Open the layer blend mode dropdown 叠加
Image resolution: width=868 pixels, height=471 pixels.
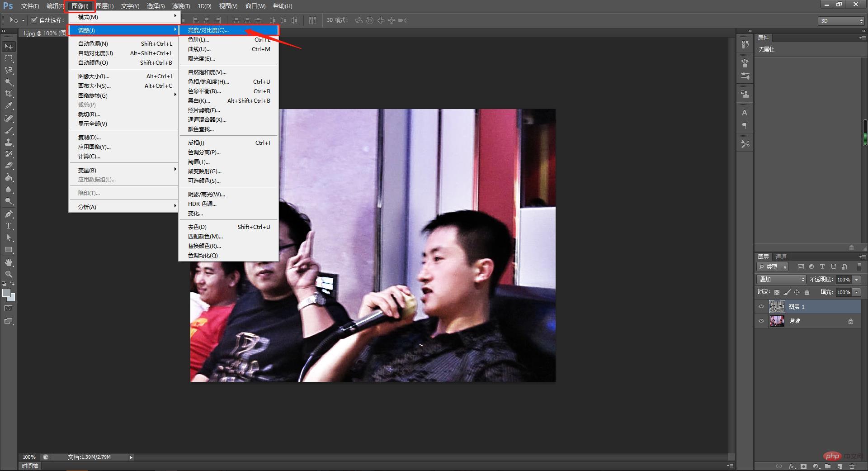pos(781,280)
